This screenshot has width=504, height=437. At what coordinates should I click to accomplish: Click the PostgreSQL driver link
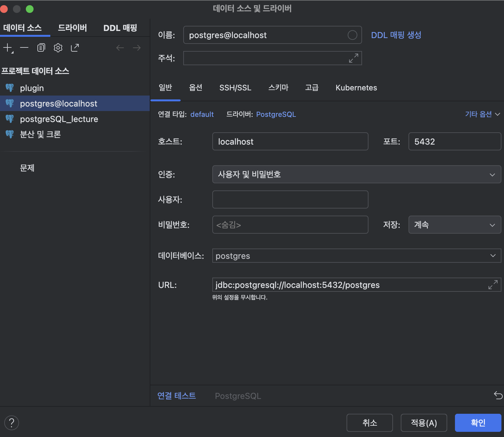click(x=276, y=114)
